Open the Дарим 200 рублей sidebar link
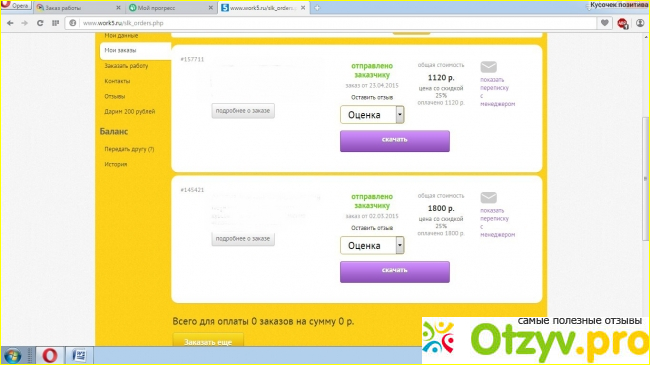Image resolution: width=650 pixels, height=365 pixels. pyautogui.click(x=130, y=112)
